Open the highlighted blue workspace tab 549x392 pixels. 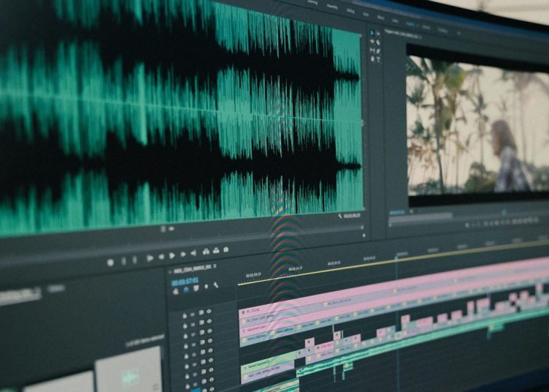tap(409, 23)
